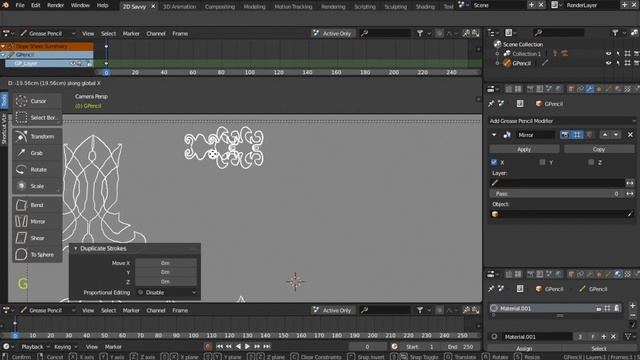The image size is (640, 360).
Task: Copy the Mirror modifier
Action: pos(599,149)
